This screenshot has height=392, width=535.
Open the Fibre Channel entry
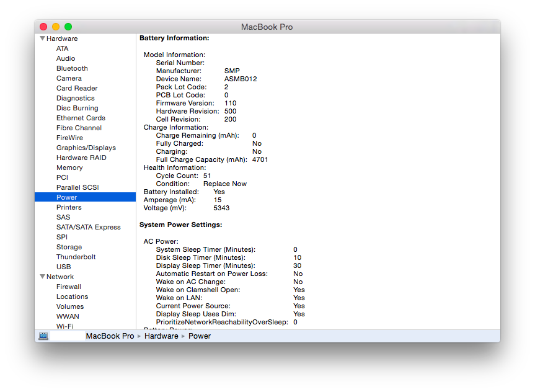click(x=79, y=128)
